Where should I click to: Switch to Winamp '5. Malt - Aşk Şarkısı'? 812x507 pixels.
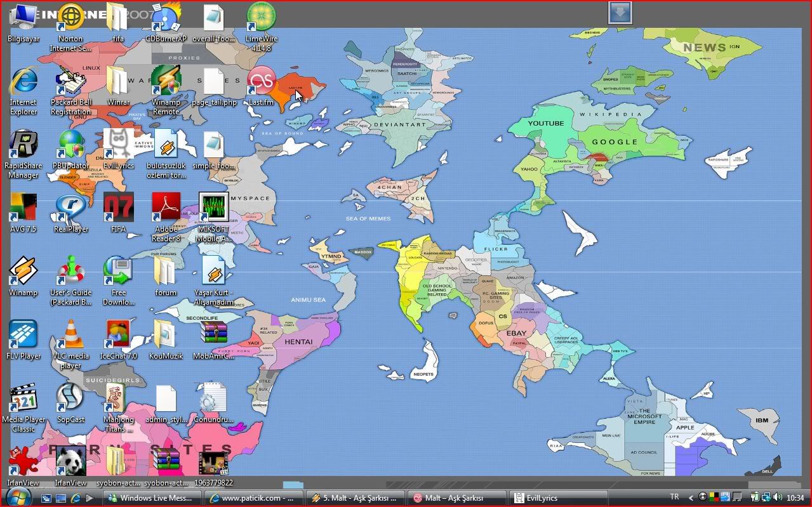coord(356,498)
